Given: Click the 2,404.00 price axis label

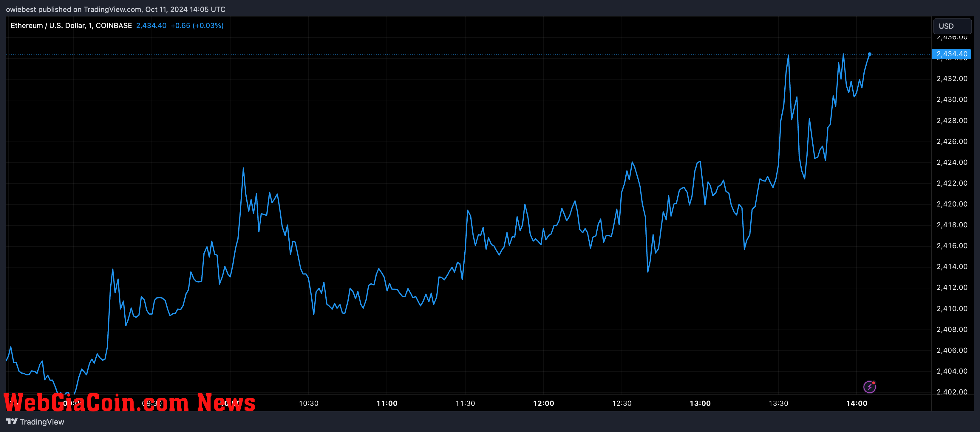Looking at the screenshot, I should 952,371.
